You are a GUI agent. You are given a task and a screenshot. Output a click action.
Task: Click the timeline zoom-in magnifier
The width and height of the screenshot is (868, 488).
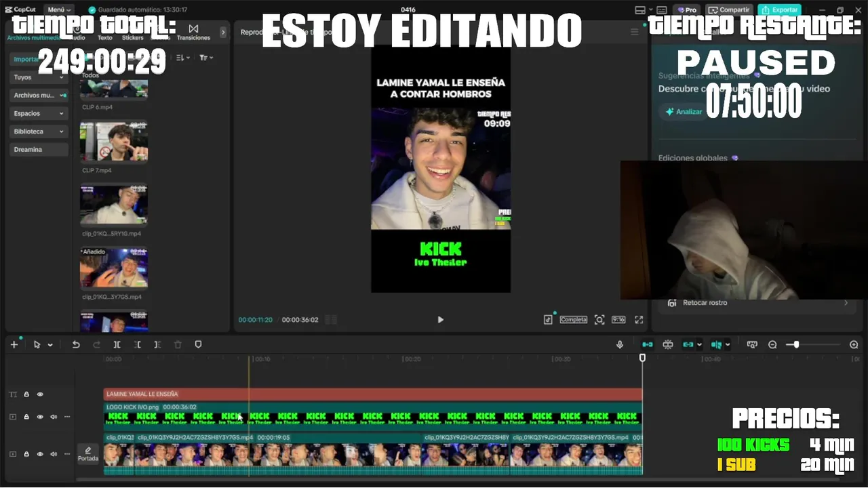click(x=854, y=344)
